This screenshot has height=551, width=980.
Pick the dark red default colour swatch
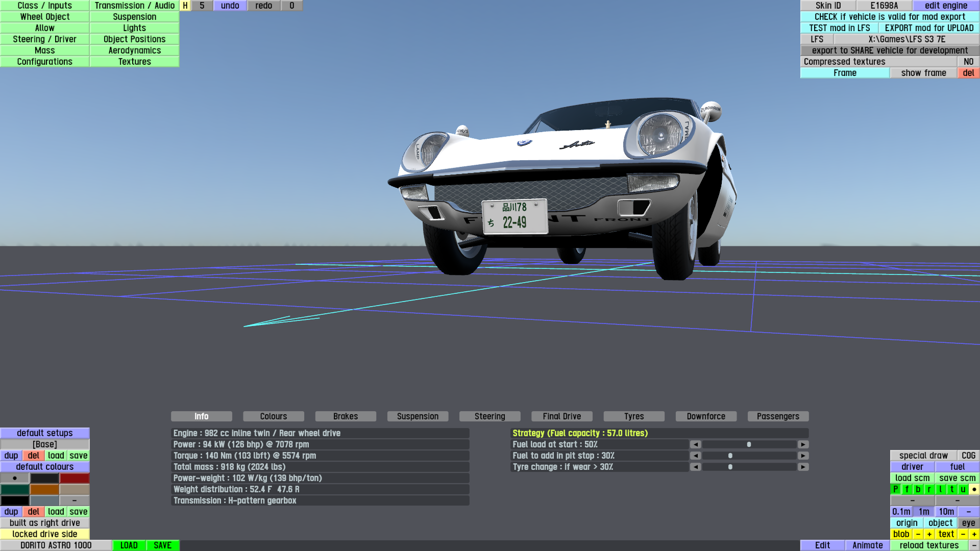pyautogui.click(x=75, y=478)
